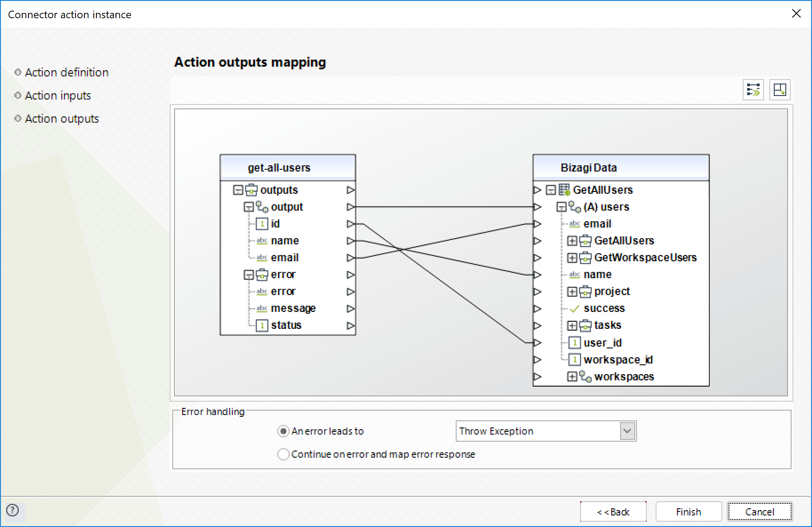This screenshot has height=527, width=812.
Task: Expand the GetWorkspaceUsers entity
Action: (x=572, y=258)
